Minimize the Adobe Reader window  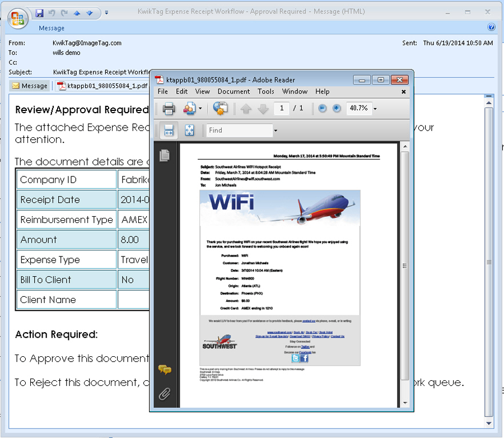(362, 80)
